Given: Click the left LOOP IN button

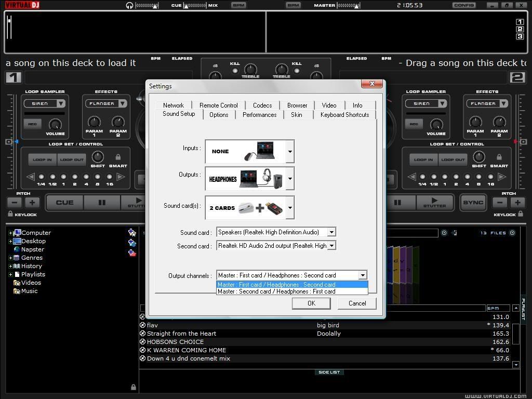Looking at the screenshot, I should point(43,159).
